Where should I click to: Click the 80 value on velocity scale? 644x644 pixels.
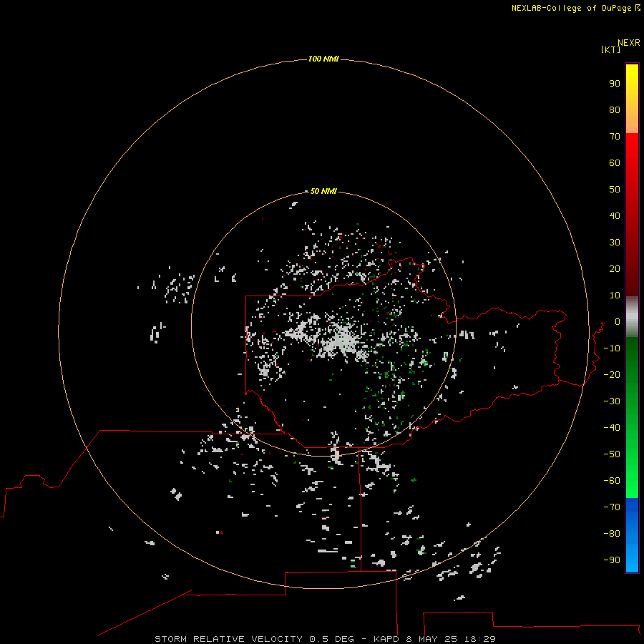click(x=615, y=110)
